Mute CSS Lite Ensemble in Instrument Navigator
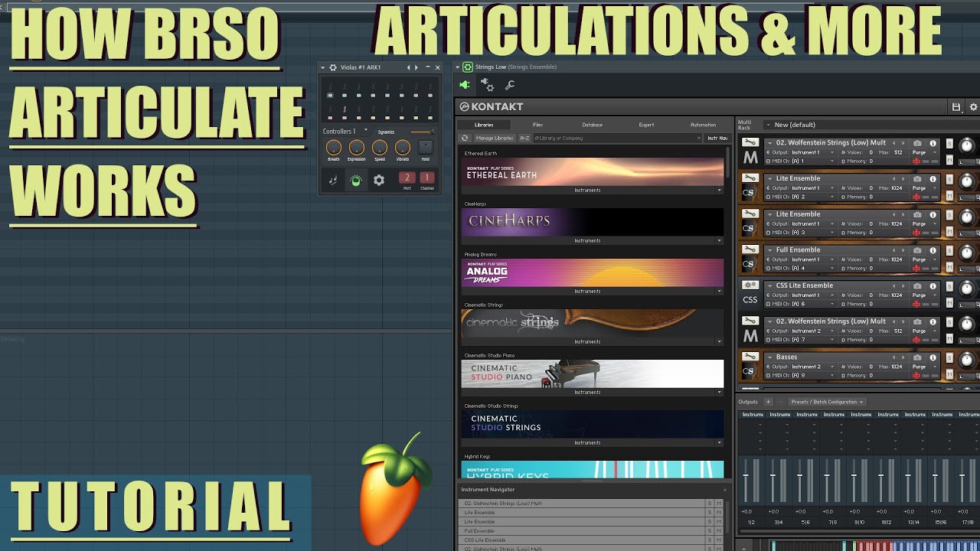The height and width of the screenshot is (551, 980). click(719, 540)
